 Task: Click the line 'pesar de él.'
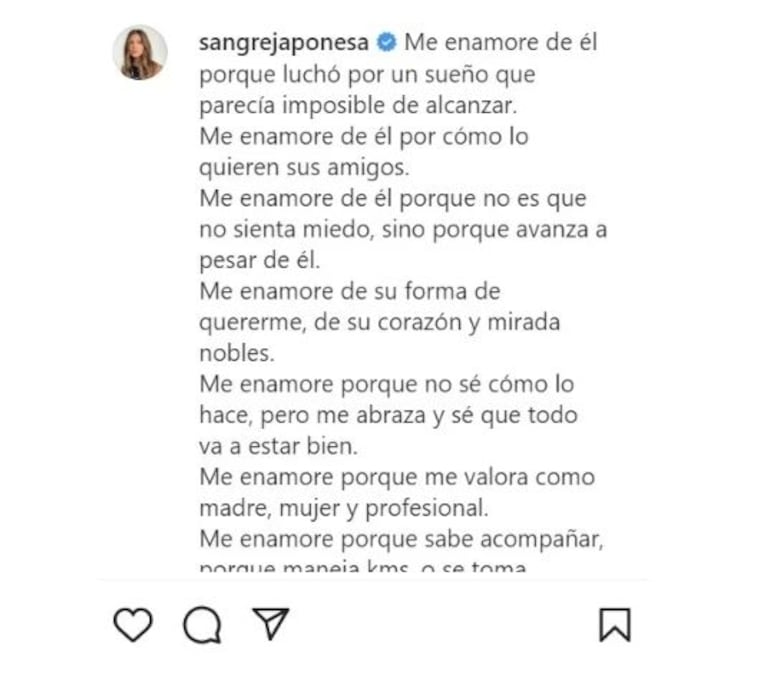pyautogui.click(x=260, y=260)
